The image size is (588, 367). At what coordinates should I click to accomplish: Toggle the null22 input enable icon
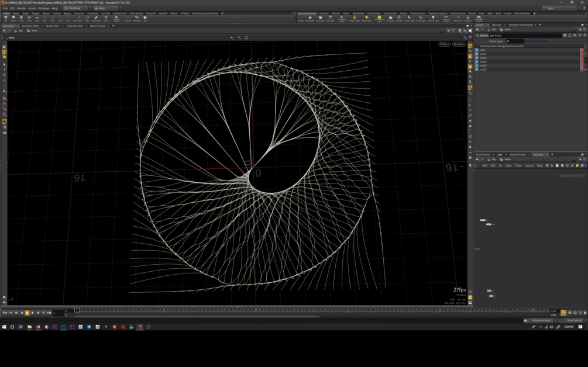(477, 58)
